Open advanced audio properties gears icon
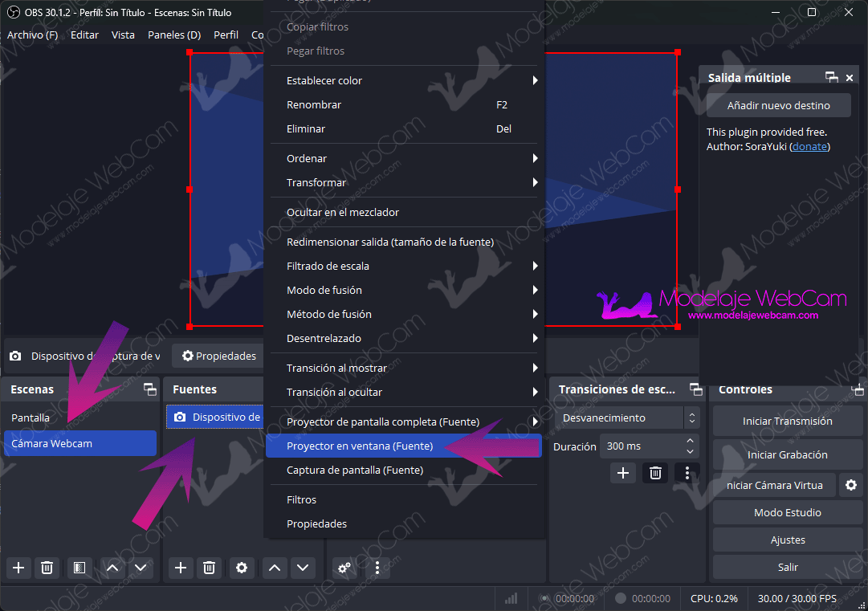 click(x=344, y=568)
